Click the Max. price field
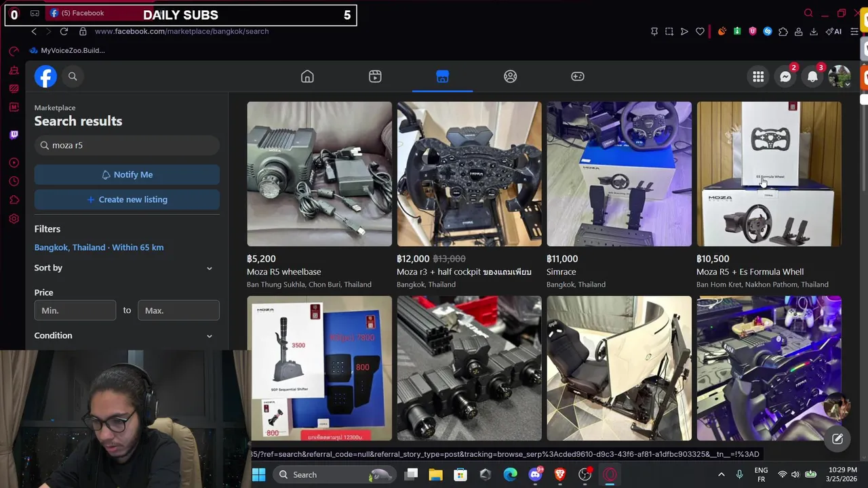Image resolution: width=868 pixels, height=488 pixels. pos(178,310)
